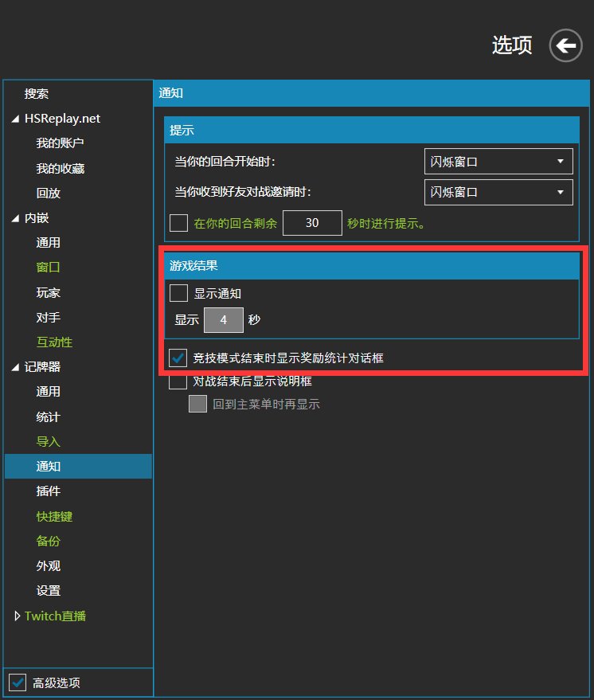Click the 30 seconds input field
Image resolution: width=594 pixels, height=700 pixels.
point(312,223)
